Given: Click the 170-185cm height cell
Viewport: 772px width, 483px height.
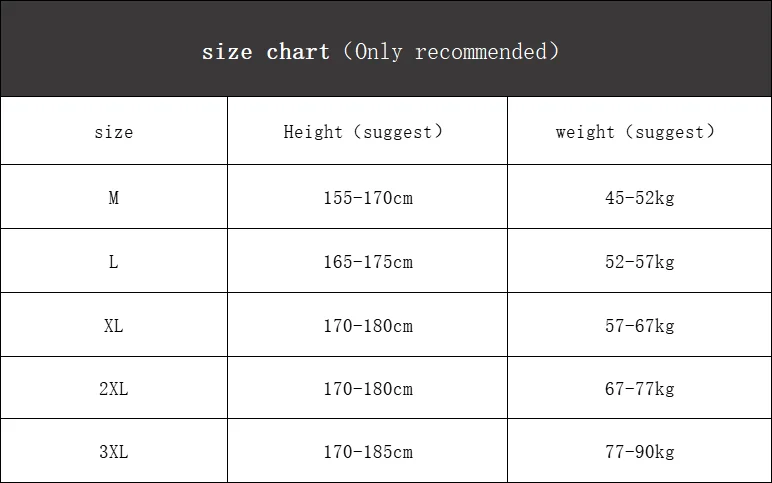Looking at the screenshot, I should (367, 452).
